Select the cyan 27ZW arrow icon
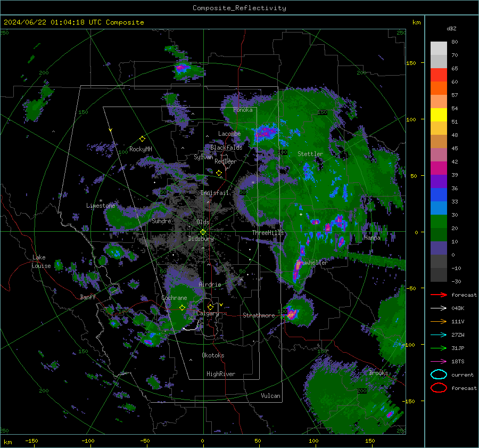Screen dimensions: 479x448 coord(439,335)
